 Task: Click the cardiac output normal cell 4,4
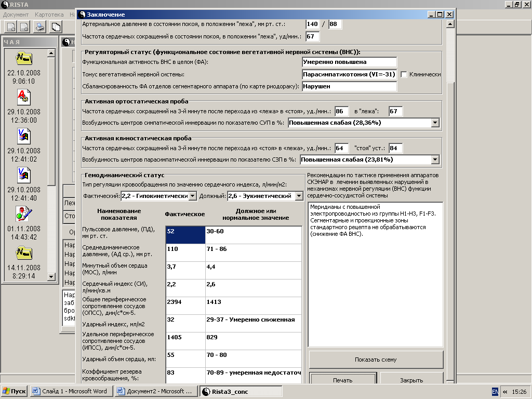(x=254, y=270)
